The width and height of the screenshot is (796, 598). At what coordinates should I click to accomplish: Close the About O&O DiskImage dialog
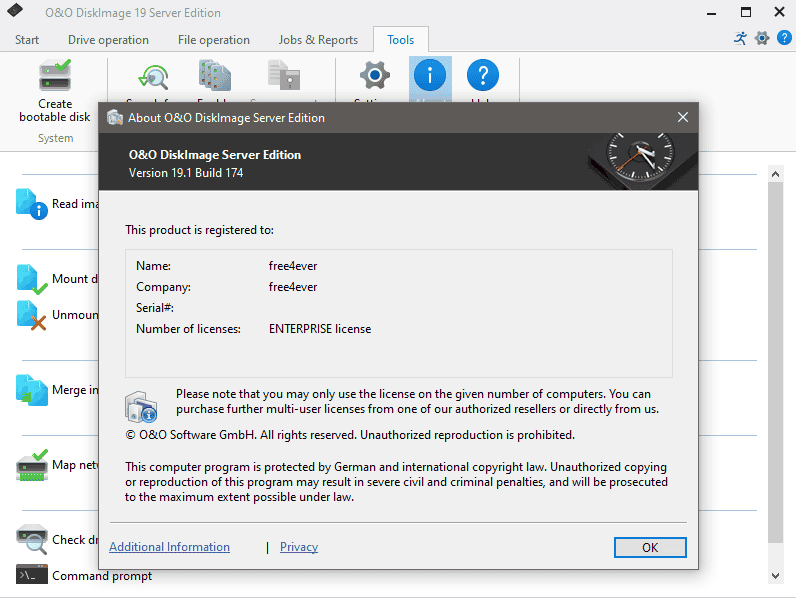(683, 117)
